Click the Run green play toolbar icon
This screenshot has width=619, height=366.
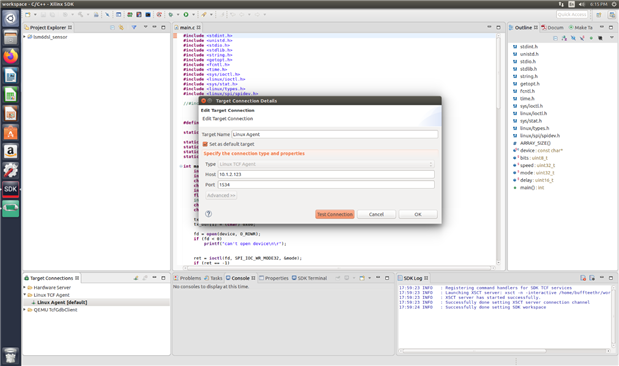click(186, 15)
